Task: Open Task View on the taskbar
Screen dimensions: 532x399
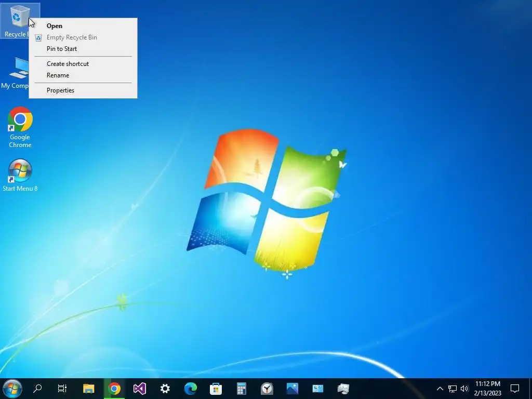Action: click(62, 389)
